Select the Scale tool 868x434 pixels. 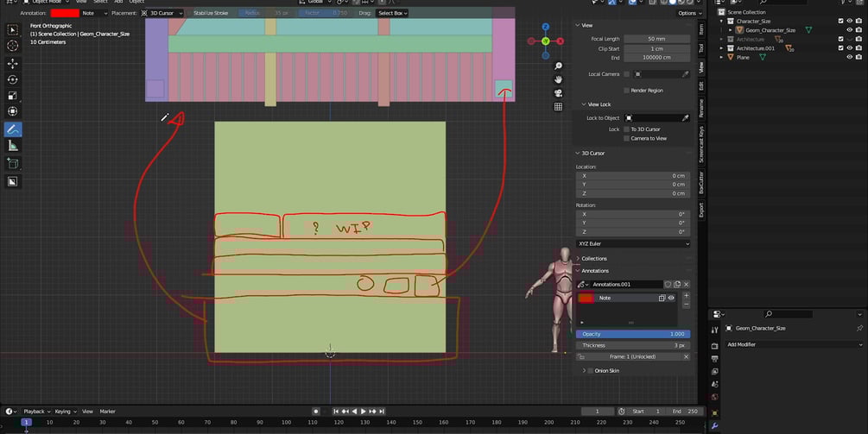[x=13, y=96]
